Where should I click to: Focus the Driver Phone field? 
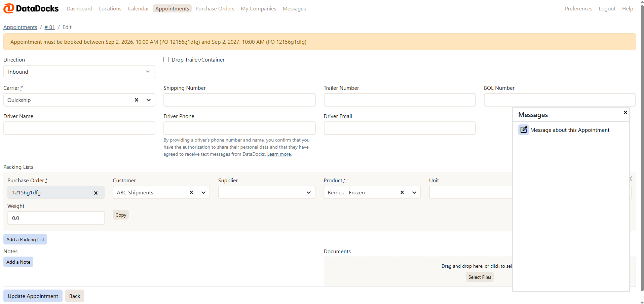[x=239, y=128]
